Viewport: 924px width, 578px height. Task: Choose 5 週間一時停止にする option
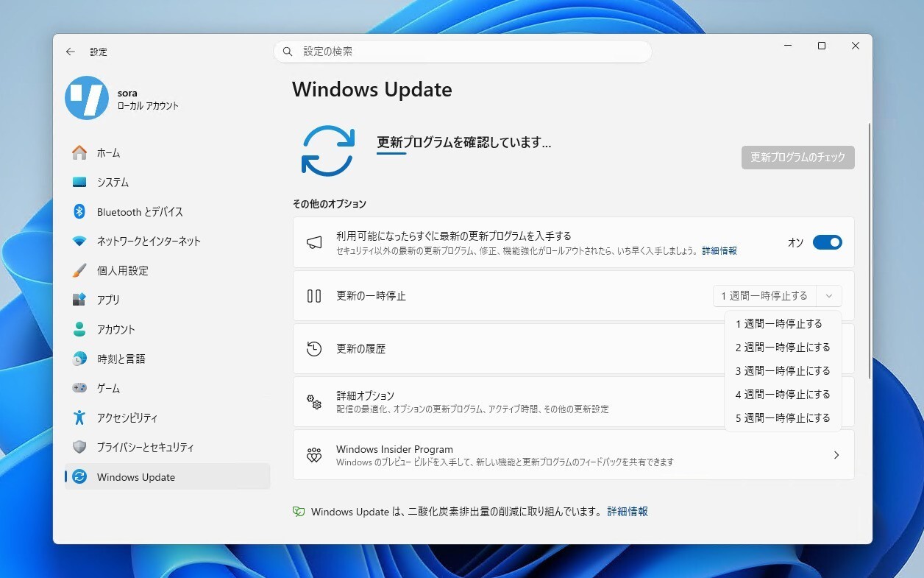coord(783,417)
